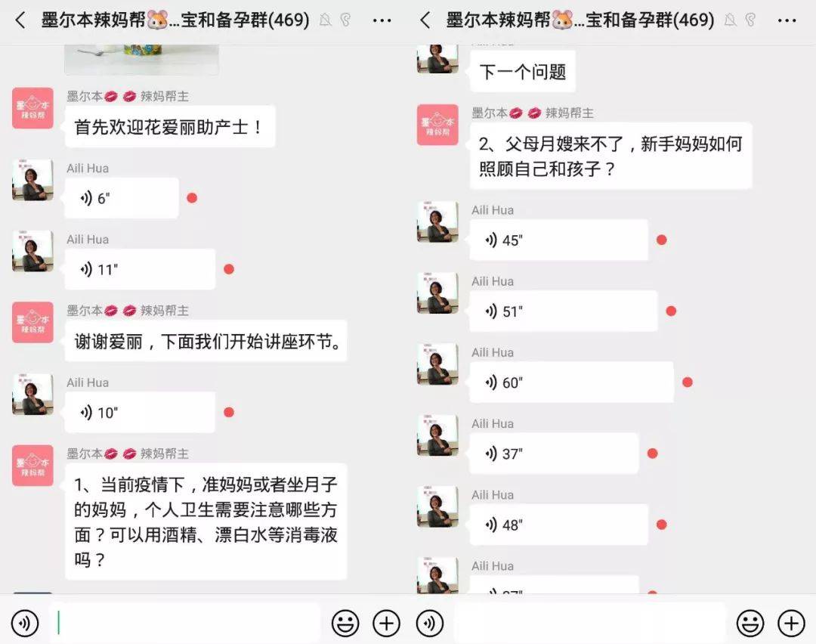Play the 60-second voice message
Image resolution: width=816 pixels, height=644 pixels.
pyautogui.click(x=571, y=382)
